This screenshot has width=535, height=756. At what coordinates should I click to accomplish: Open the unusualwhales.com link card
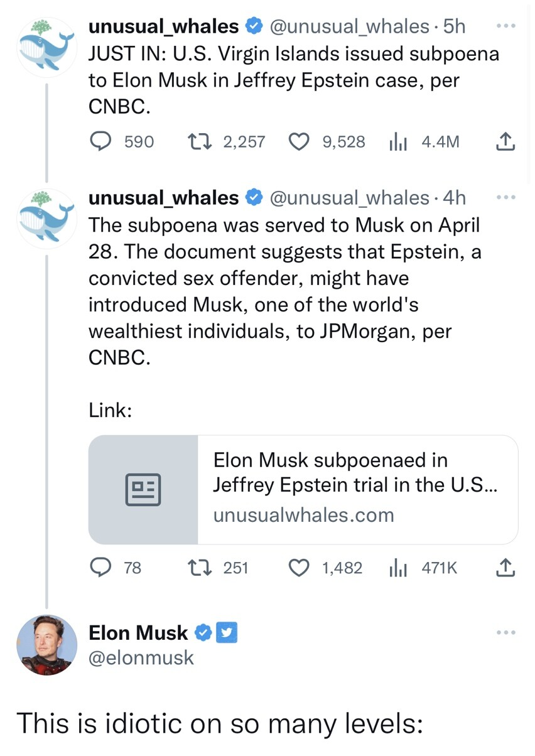[303, 490]
